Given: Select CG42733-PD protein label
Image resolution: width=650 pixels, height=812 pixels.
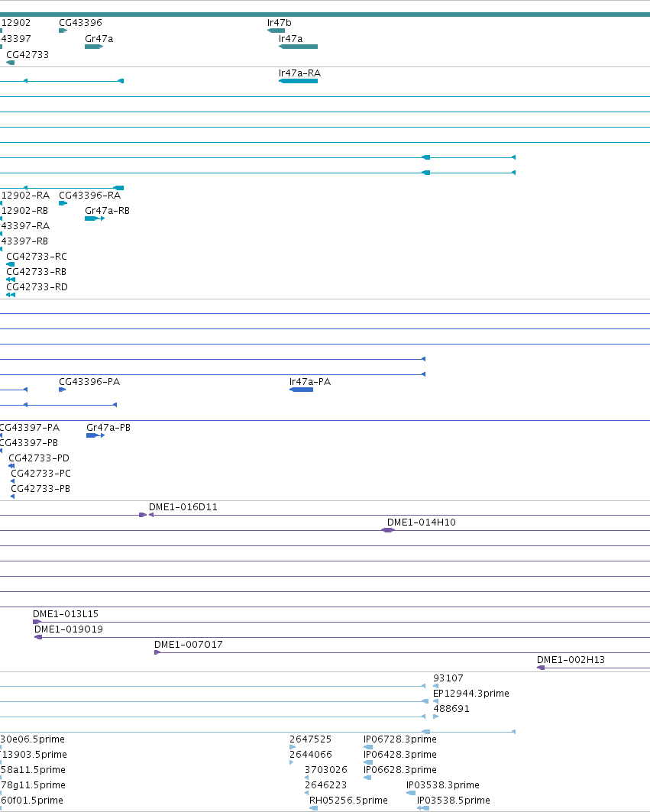Looking at the screenshot, I should (x=39, y=458).
